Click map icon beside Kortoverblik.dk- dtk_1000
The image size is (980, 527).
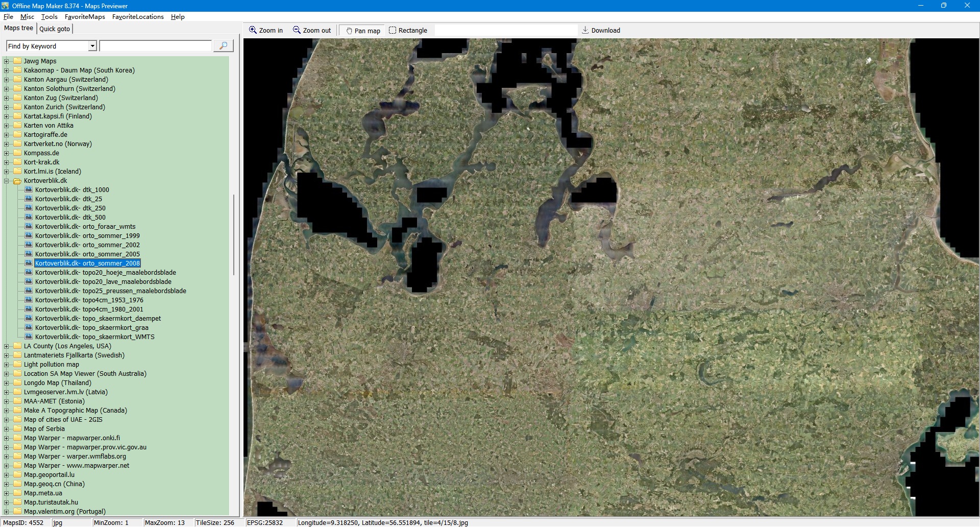[x=29, y=189]
